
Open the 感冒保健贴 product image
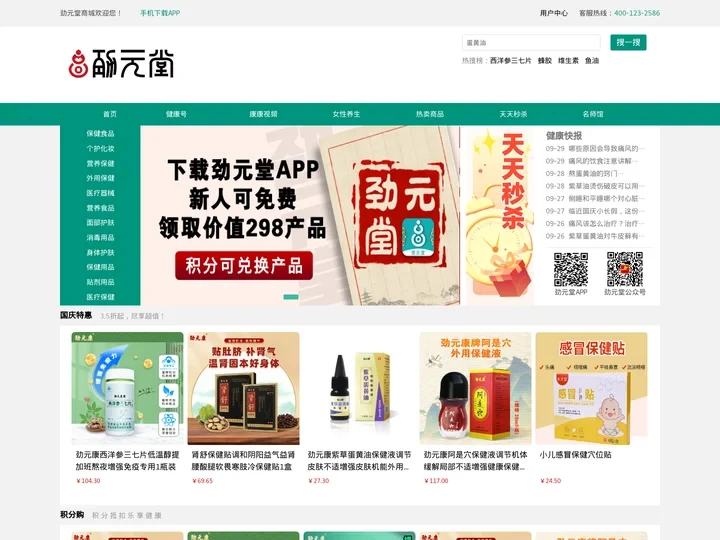pos(591,388)
